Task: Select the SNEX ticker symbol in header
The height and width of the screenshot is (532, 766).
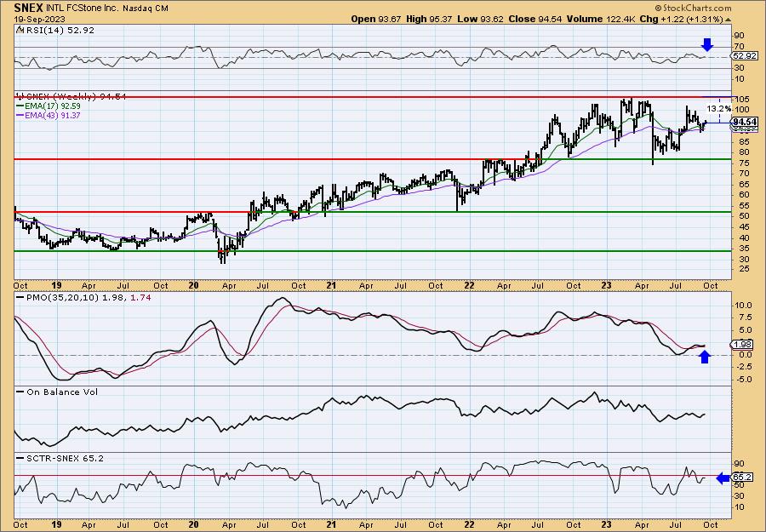Action: (x=26, y=8)
